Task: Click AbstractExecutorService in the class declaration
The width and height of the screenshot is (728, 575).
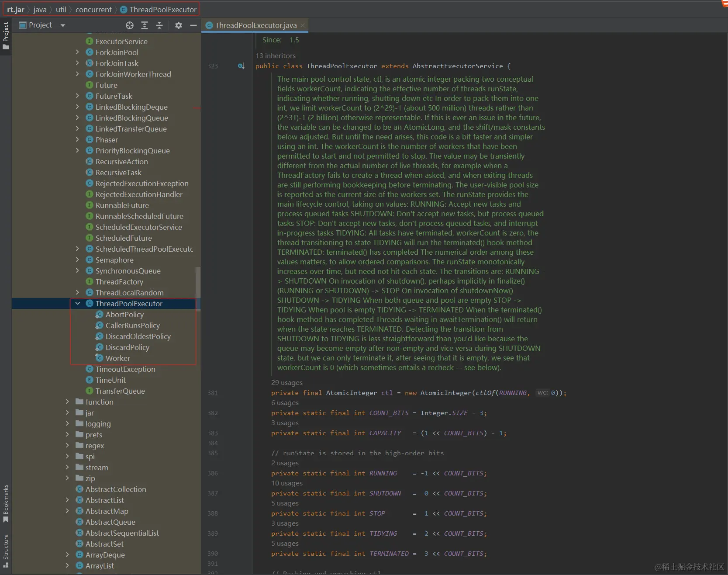Action: (458, 66)
